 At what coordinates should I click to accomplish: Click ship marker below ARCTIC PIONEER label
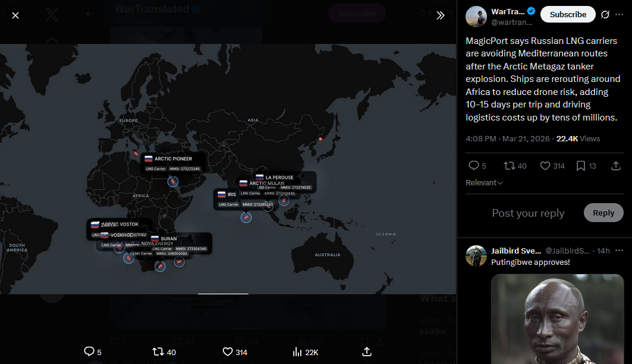click(x=173, y=182)
